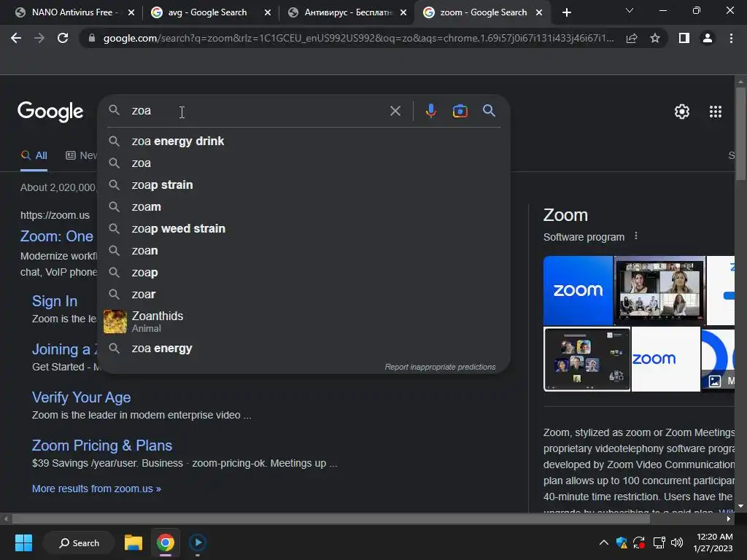Switch to the Антивирус tab
Screen dimensions: 747x560
coord(347,12)
